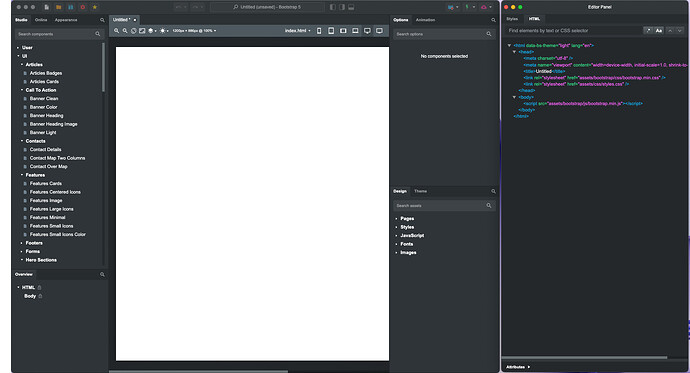Image resolution: width=690 pixels, height=373 pixels.
Task: Expand the Forms component group
Action: [x=22, y=252]
